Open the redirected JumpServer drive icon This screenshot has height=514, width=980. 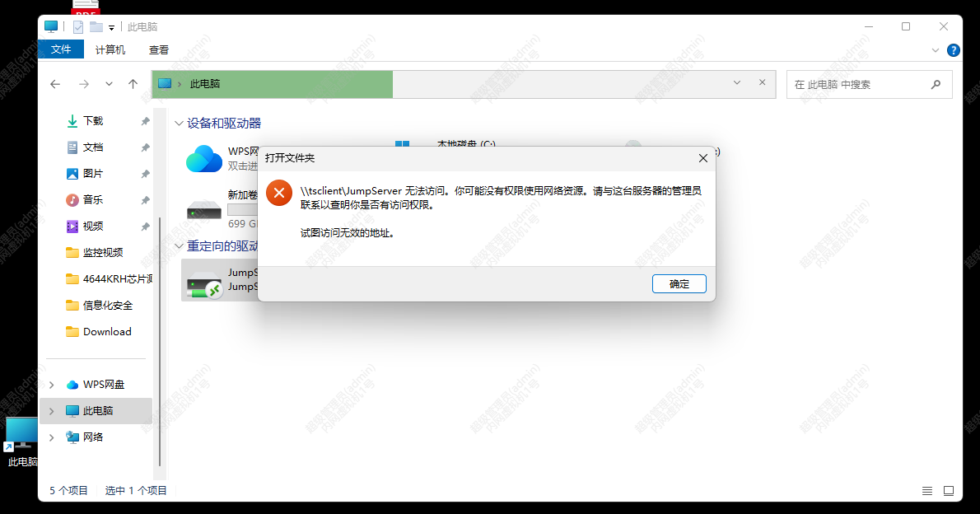pyautogui.click(x=204, y=283)
